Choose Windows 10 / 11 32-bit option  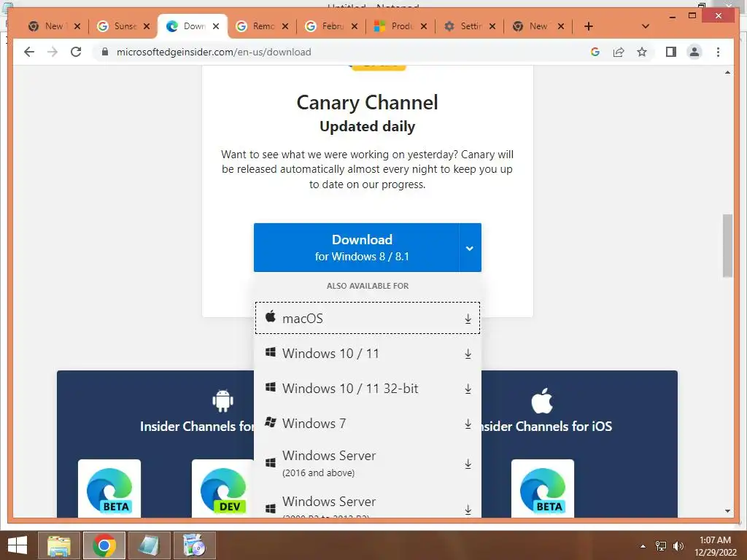coord(368,389)
